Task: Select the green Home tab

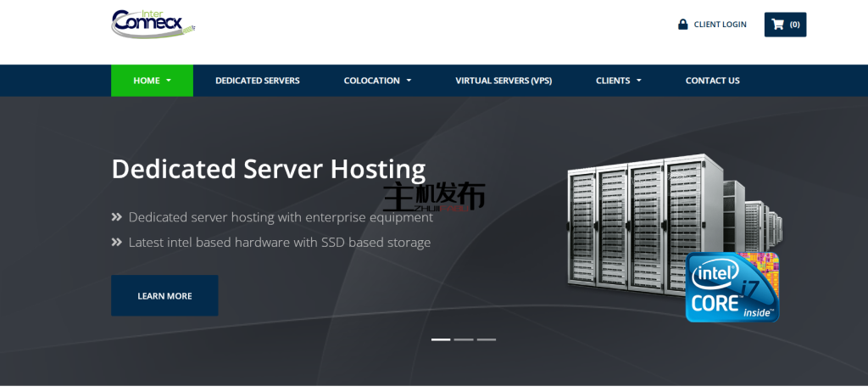Action: point(146,81)
